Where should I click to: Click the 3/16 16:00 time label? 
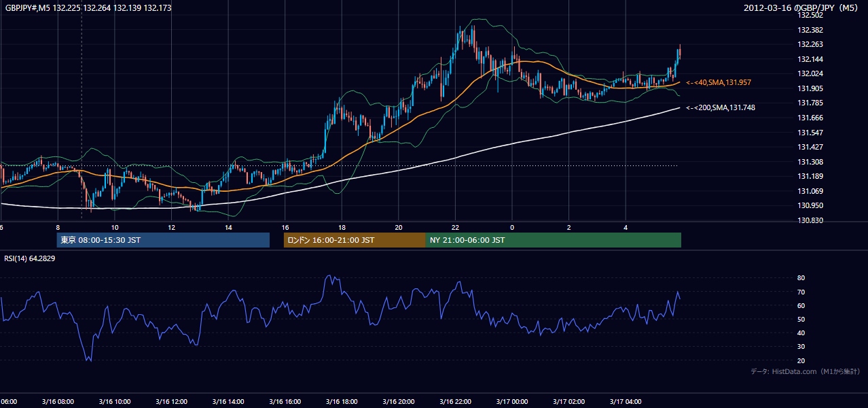285,402
